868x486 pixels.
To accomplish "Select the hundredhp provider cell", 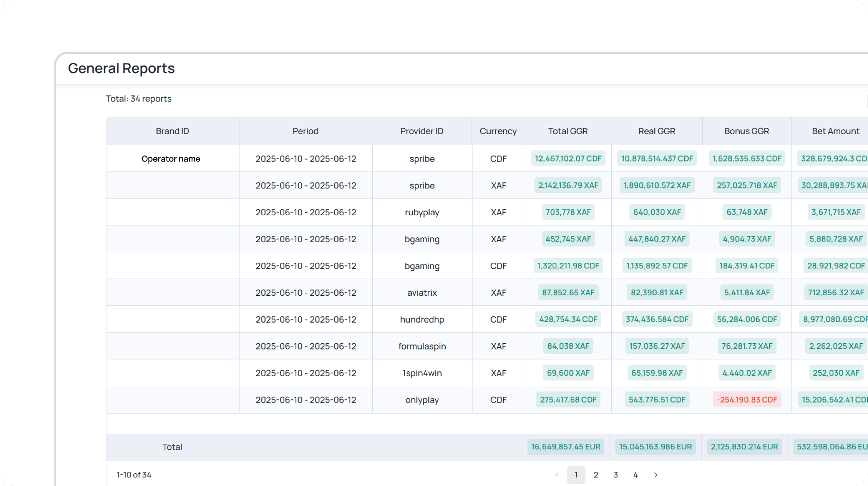I will tap(422, 320).
